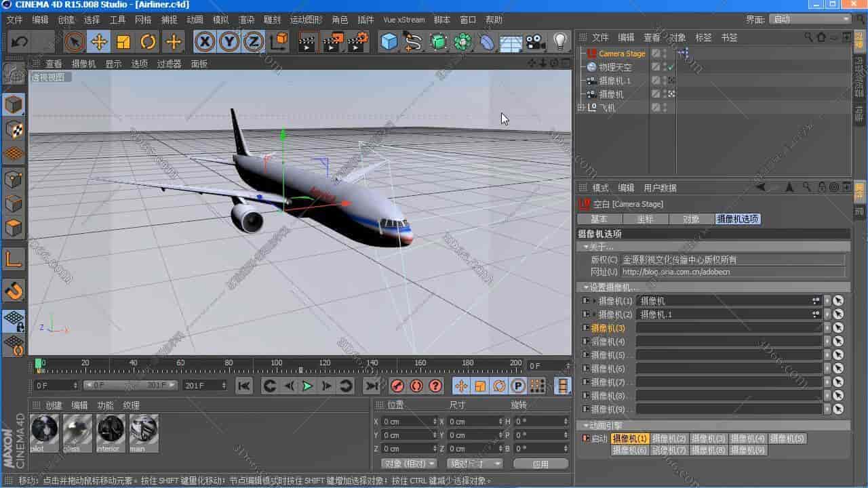Add a cube primitive object
Screen dimensions: 868x488
(389, 42)
